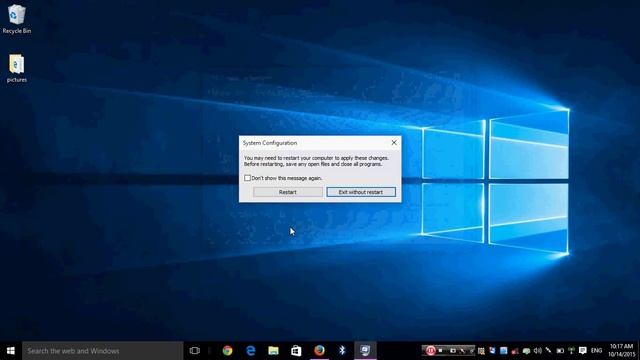Check Don't show this message again
640x360 pixels.
click(x=247, y=178)
